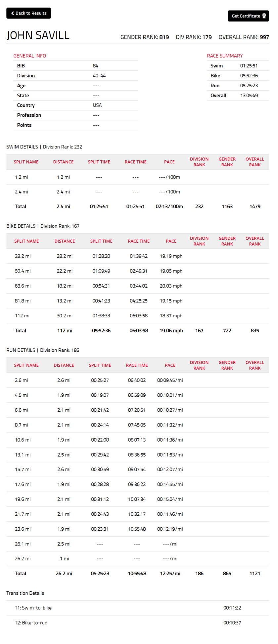The image size is (278, 644).
Task: Click the BIKE DETAILS Division Rank: 167 heading
Action: pyautogui.click(x=43, y=226)
